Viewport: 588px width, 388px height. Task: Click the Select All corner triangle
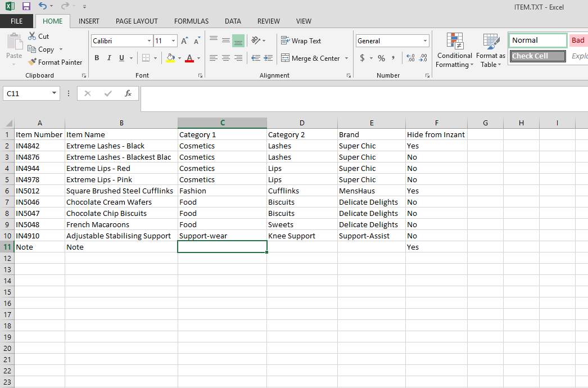pyautogui.click(x=8, y=123)
